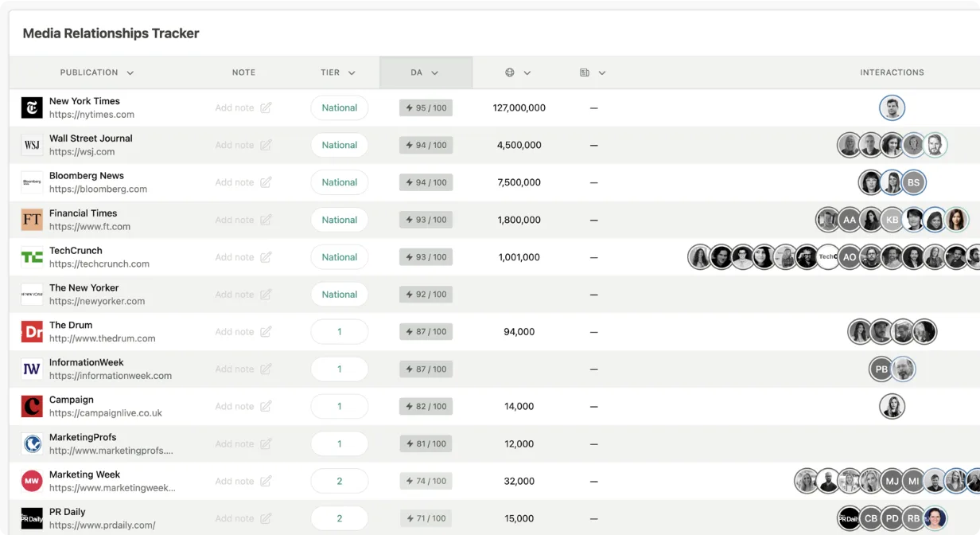Select National tier pill for Bloomberg News
This screenshot has width=980, height=535.
pyautogui.click(x=340, y=182)
